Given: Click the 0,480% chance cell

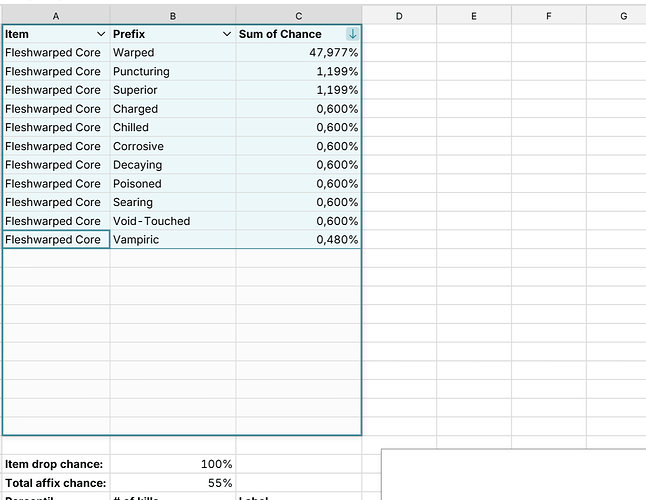Looking at the screenshot, I should (337, 240).
